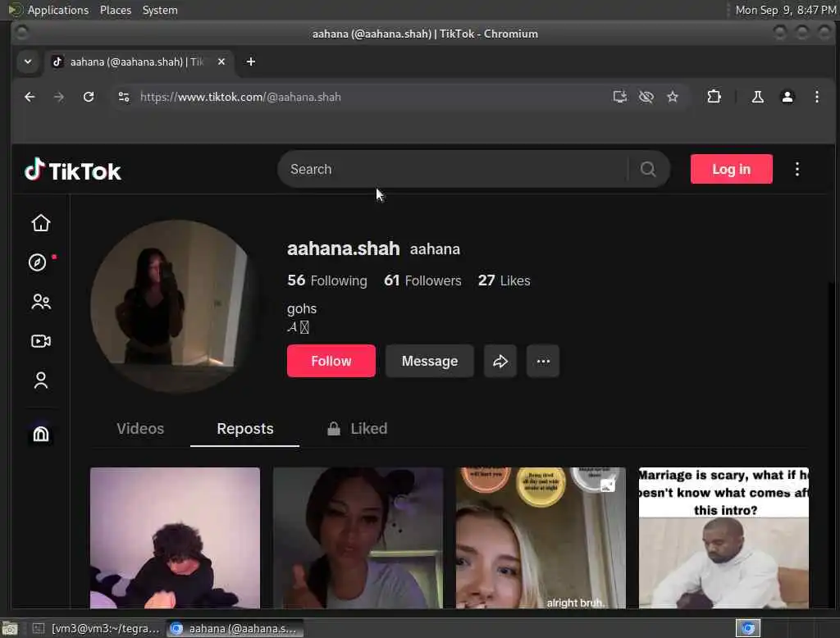
Task: Open the Explore compass icon in sidebar
Action: (38, 262)
